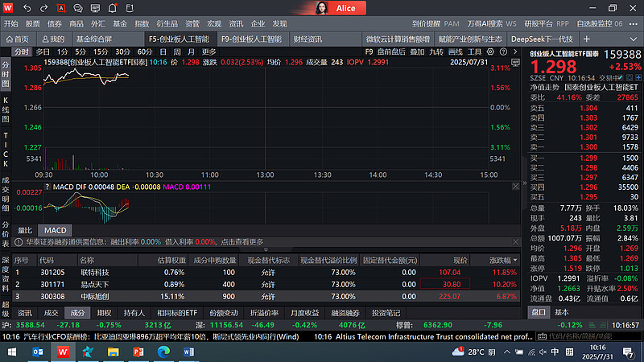
Task: Click the small monitor icon beside the chart date
Action: (x=515, y=63)
